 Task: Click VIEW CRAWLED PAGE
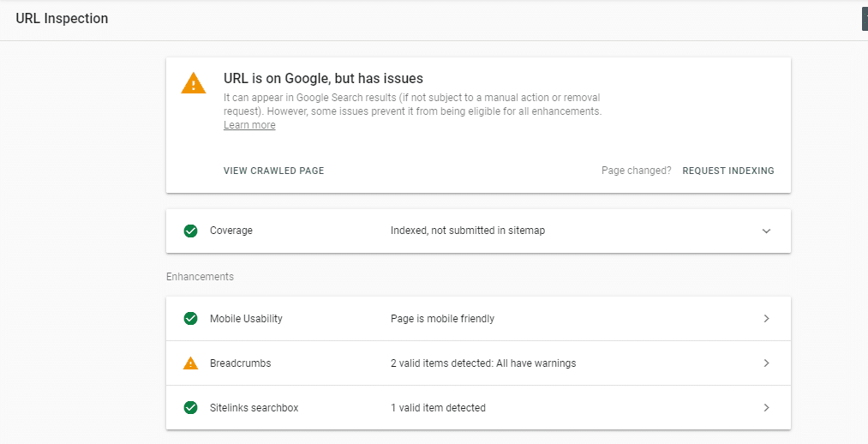coord(273,171)
